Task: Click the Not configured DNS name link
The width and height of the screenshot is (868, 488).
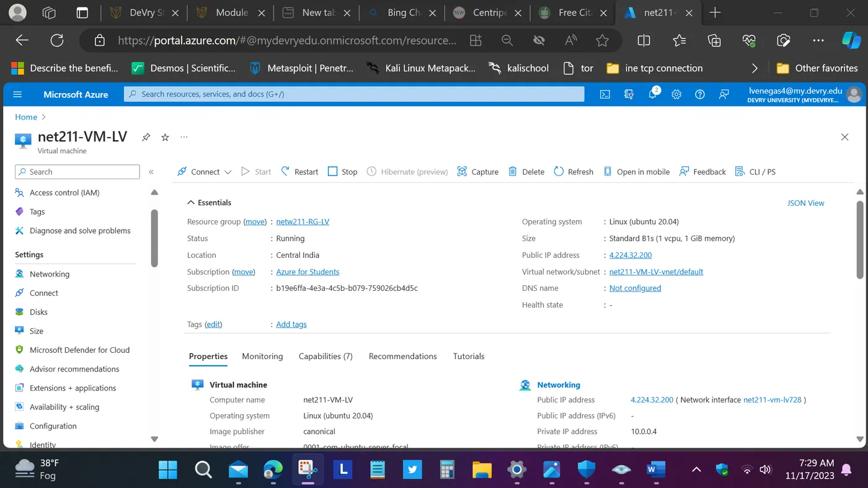Action: pos(635,288)
